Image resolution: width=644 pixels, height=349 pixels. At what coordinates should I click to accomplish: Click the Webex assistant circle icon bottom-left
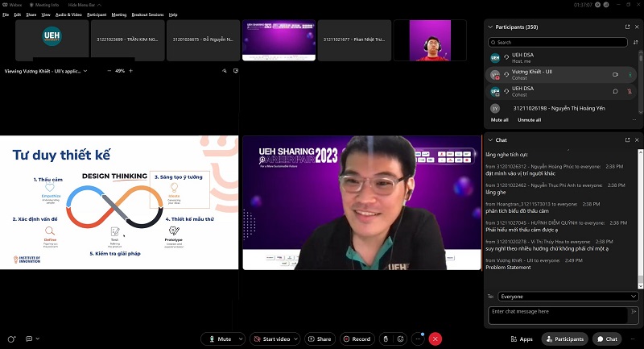click(11, 339)
